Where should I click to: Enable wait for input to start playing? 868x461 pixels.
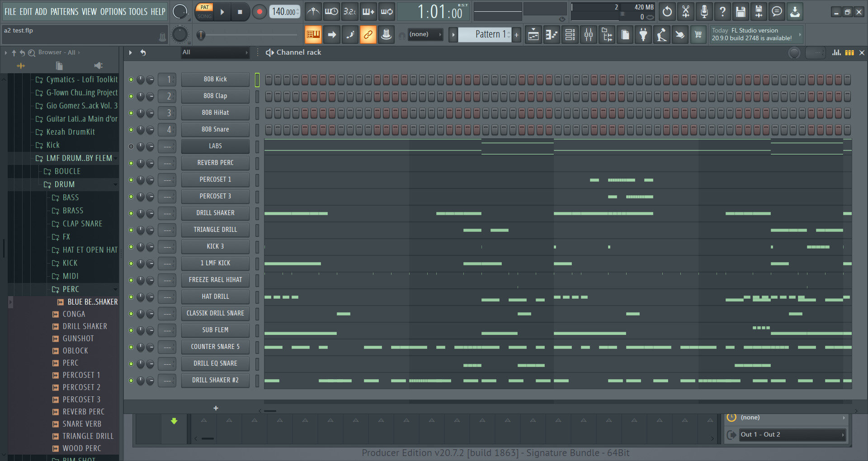coord(331,12)
